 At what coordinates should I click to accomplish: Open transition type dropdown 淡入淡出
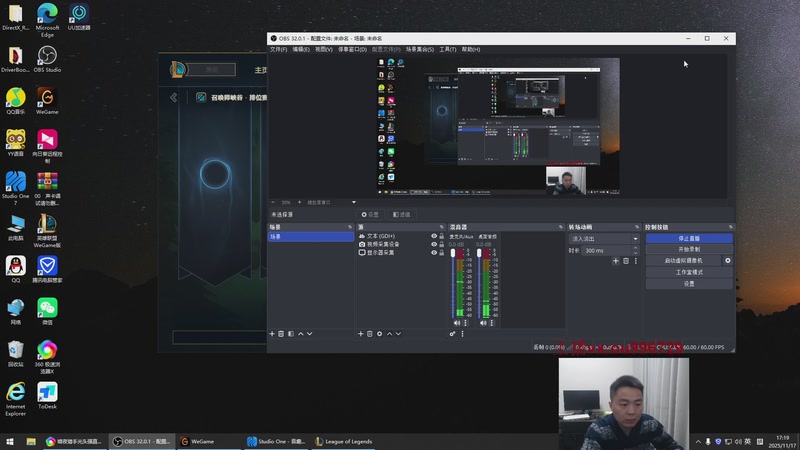[604, 239]
